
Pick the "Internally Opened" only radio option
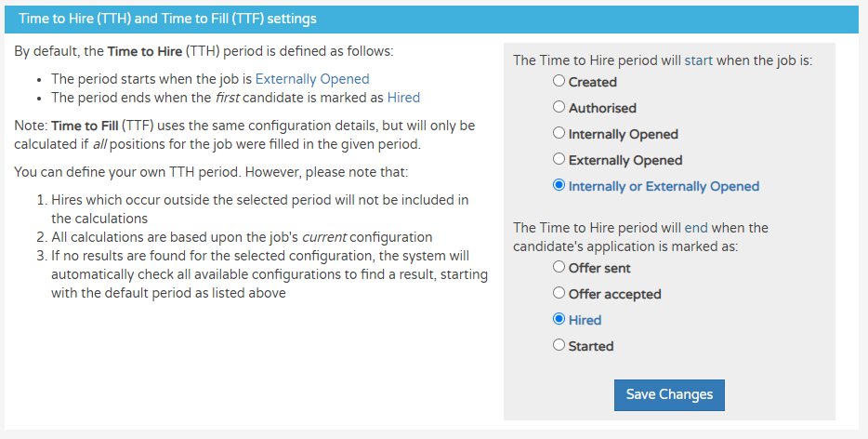[559, 133]
